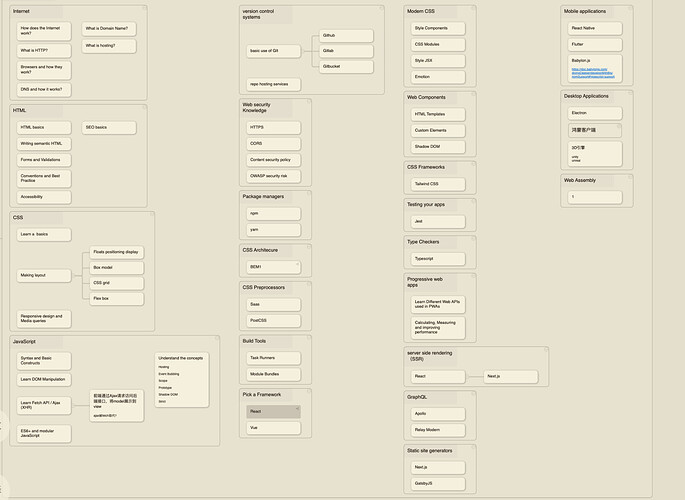The image size is (685, 500).
Task: Select the SEO basics card in HTML
Action: 108,128
